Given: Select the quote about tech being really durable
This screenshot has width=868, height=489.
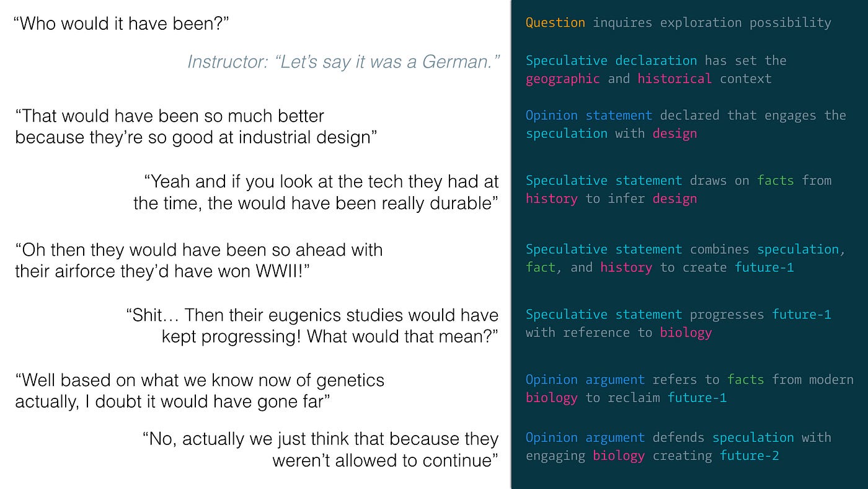Looking at the screenshot, I should [x=316, y=192].
